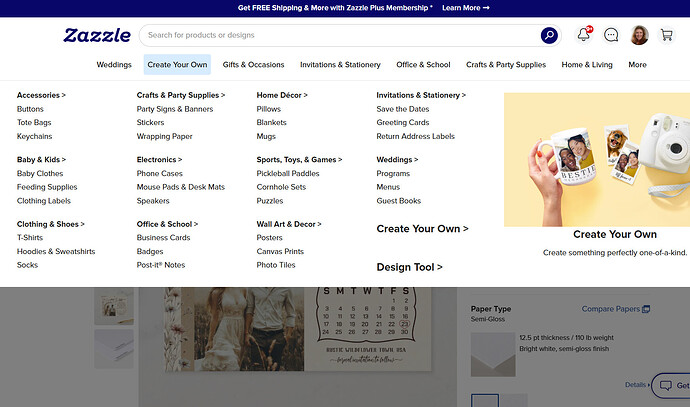Select Tote Bags link
690x407 pixels.
(34, 123)
